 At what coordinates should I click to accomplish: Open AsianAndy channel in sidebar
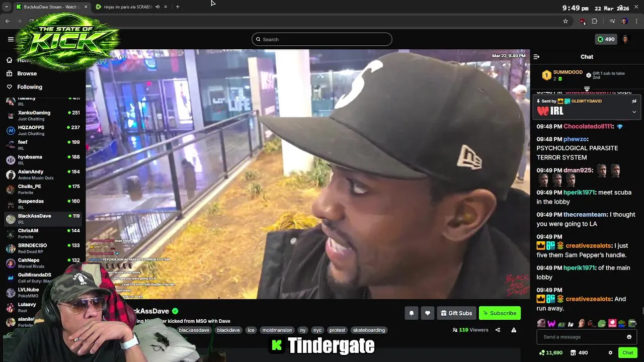point(43,174)
